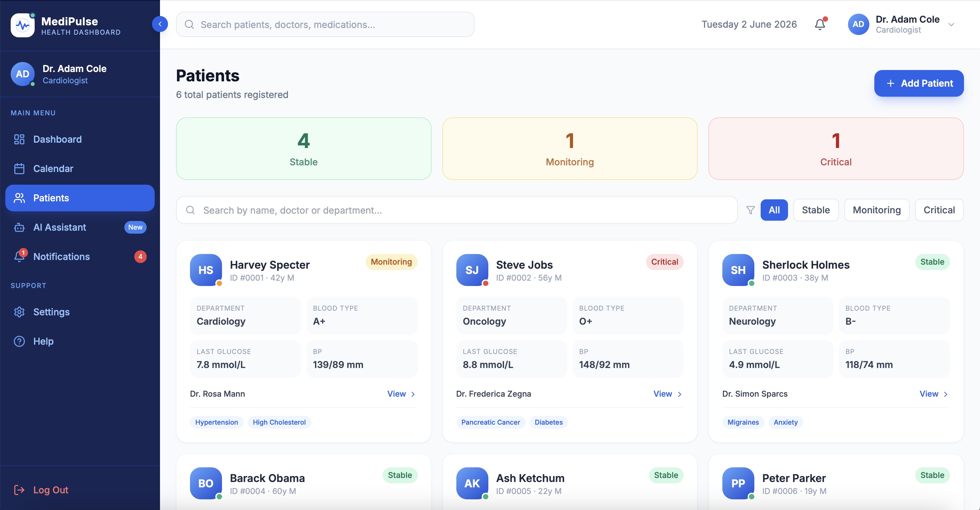980x510 pixels.
Task: Click the 1 Critical summary card
Action: pyautogui.click(x=836, y=149)
